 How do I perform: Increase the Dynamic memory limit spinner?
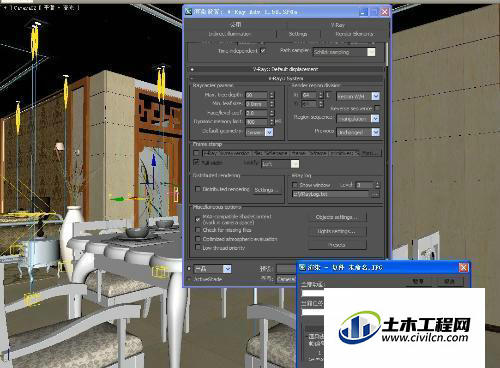tap(272, 120)
